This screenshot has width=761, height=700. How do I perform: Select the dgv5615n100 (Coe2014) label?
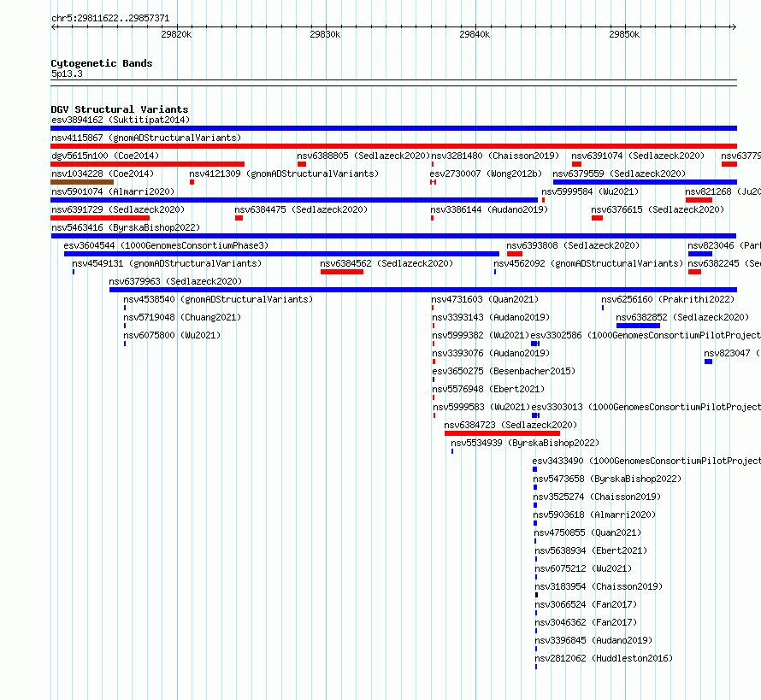pos(105,156)
